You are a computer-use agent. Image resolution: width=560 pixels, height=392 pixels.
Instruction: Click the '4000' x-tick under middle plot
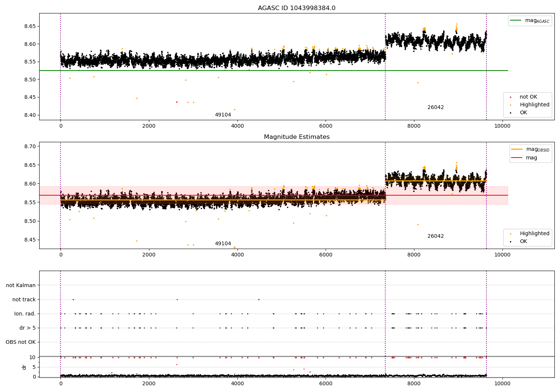(x=237, y=255)
